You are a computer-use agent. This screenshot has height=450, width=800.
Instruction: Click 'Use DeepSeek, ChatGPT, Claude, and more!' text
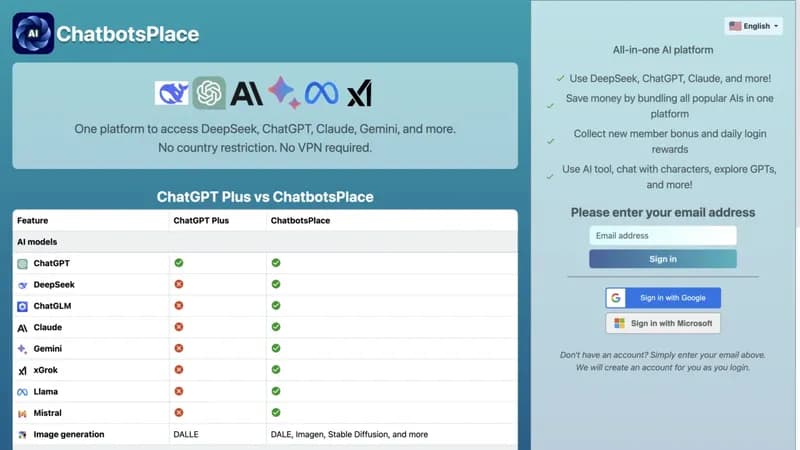click(670, 79)
